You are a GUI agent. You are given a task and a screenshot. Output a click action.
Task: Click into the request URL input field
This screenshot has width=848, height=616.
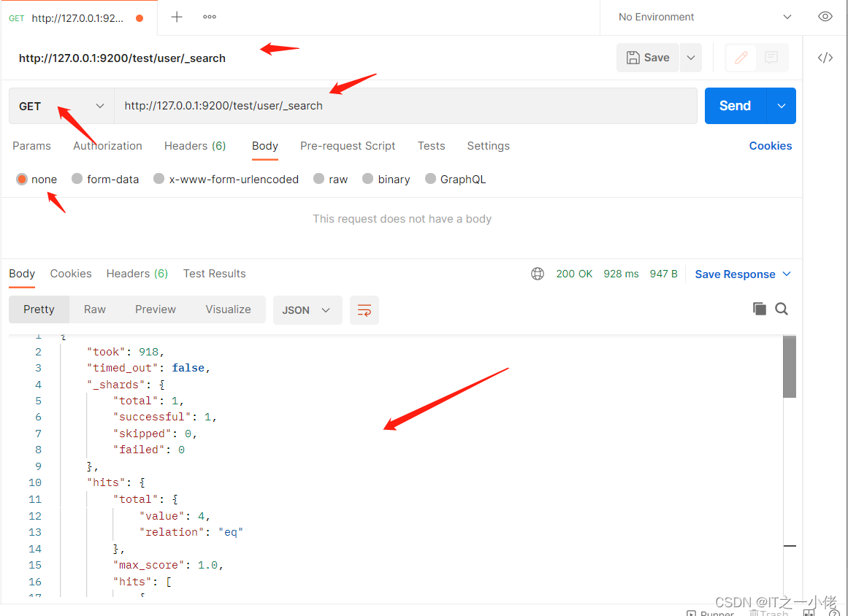[x=405, y=106]
